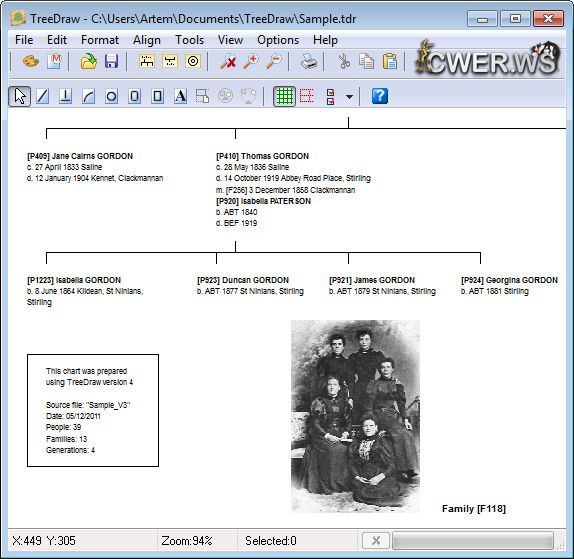Zoom out with the minus magnifier
This screenshot has height=559, width=574.
(x=273, y=61)
